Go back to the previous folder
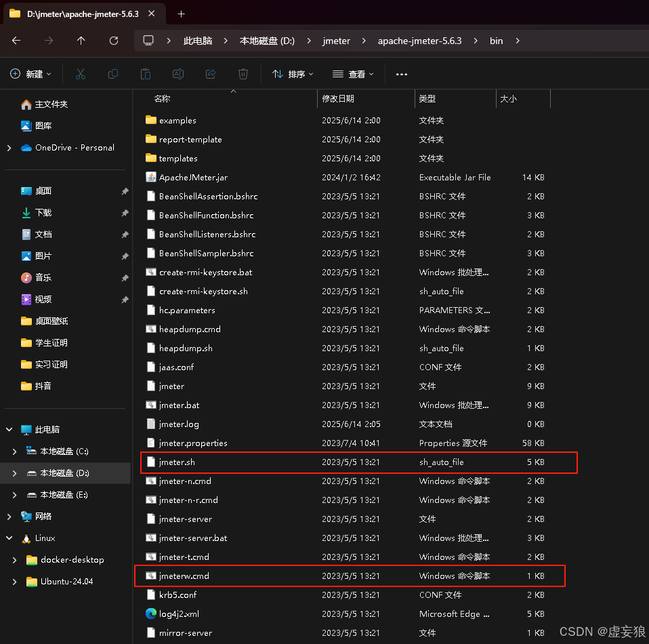The image size is (649, 644). point(16,41)
